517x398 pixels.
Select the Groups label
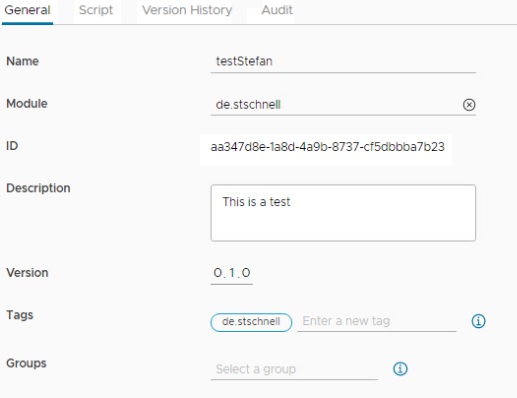[x=26, y=364]
